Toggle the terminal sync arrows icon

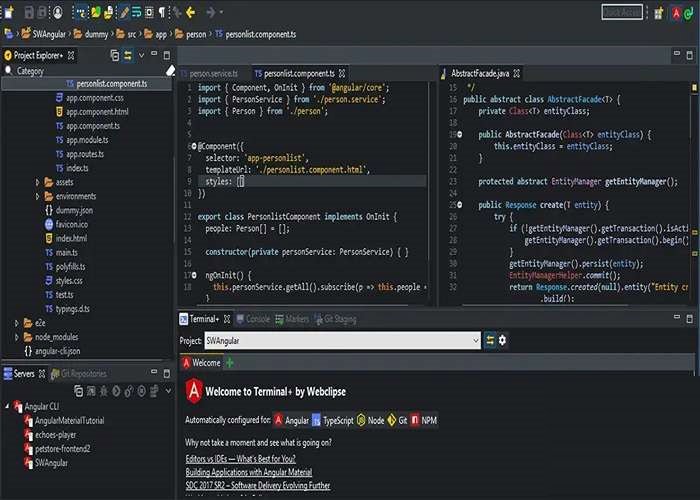490,341
